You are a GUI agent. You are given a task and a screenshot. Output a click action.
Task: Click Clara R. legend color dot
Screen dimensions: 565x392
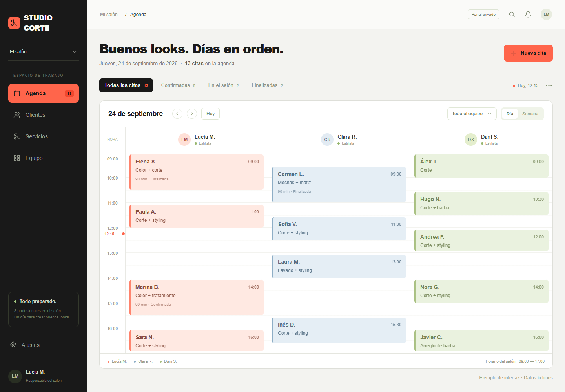[x=135, y=361]
